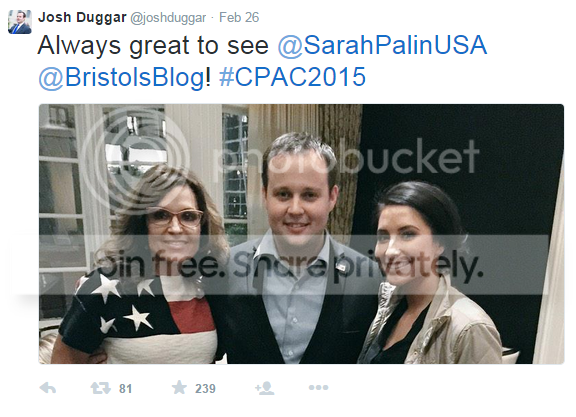The image size is (576, 417).
Task: Open the @SarahPalinUSA mention
Action: pyautogui.click(x=382, y=46)
